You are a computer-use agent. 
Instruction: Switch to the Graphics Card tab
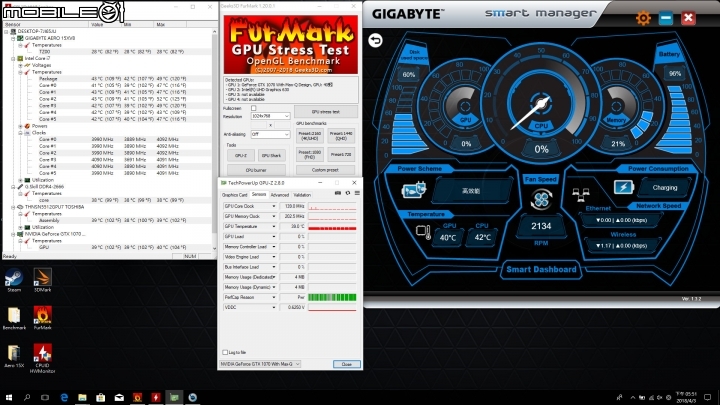(x=234, y=195)
